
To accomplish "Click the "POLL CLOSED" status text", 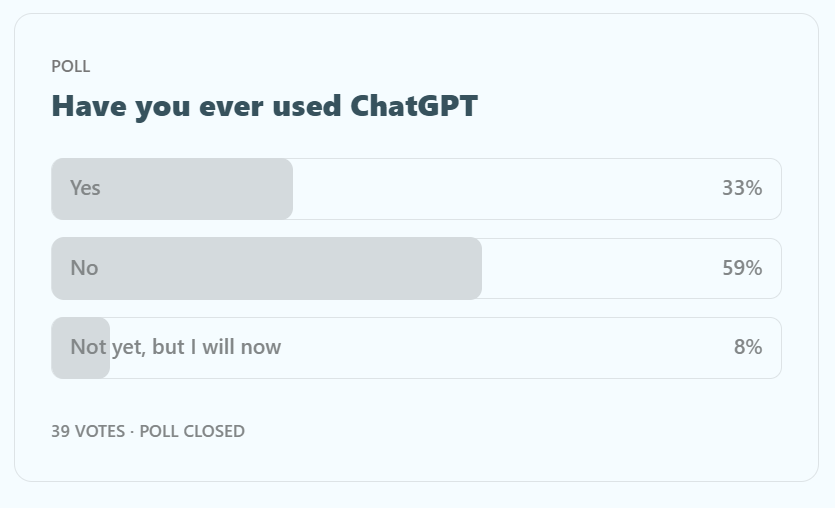I will pyautogui.click(x=192, y=431).
